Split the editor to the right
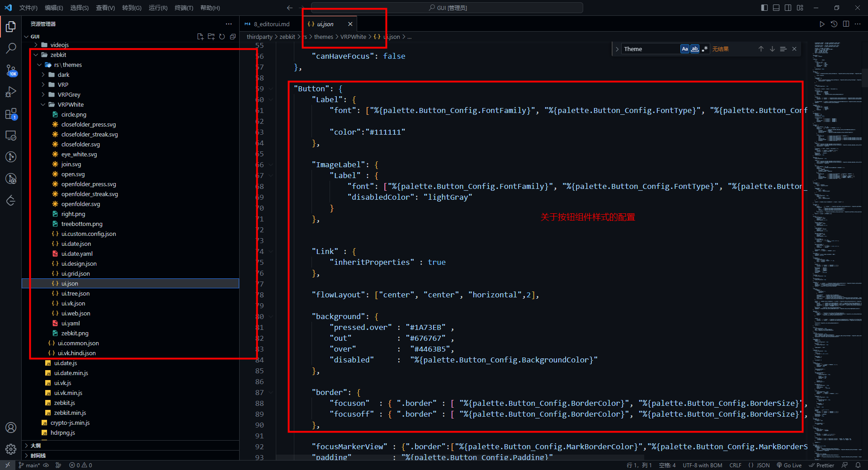 [846, 24]
